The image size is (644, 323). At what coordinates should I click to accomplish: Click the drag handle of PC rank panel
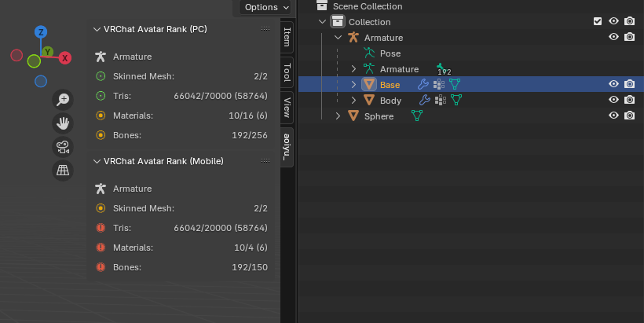(x=265, y=29)
